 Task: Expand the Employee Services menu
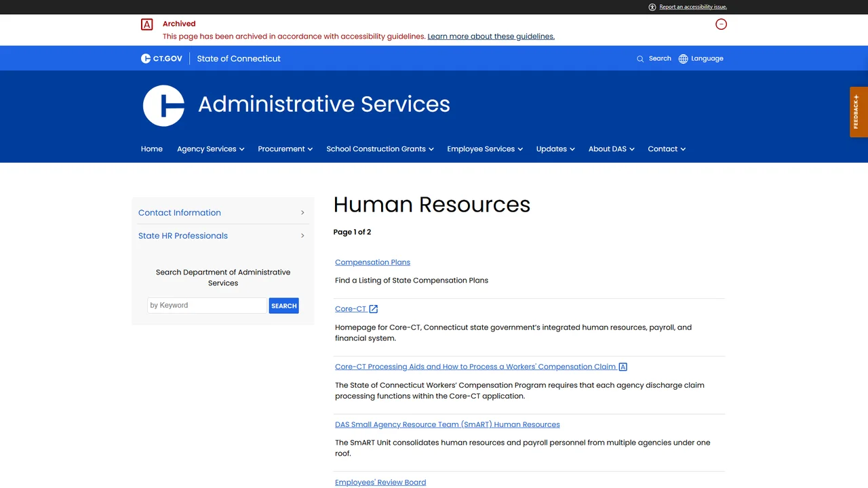[x=485, y=149]
